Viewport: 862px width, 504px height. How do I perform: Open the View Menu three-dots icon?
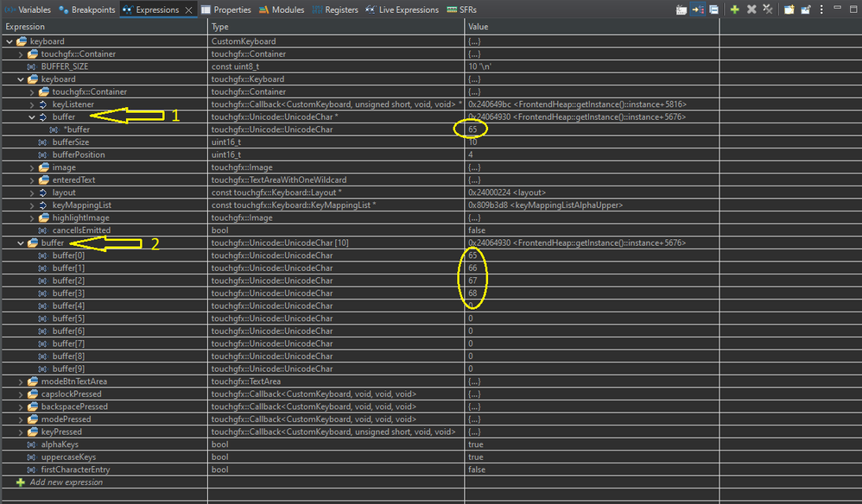[821, 9]
